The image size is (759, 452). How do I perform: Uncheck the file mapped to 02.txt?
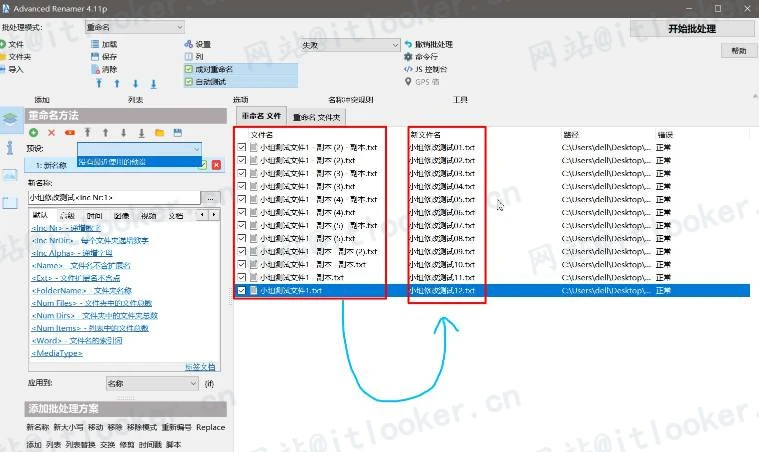point(242,160)
